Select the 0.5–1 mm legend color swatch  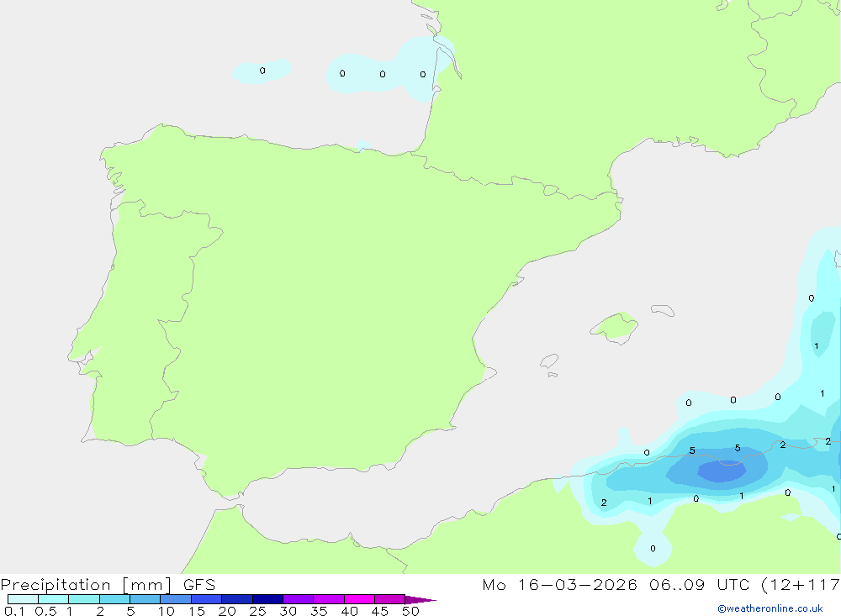(x=53, y=599)
